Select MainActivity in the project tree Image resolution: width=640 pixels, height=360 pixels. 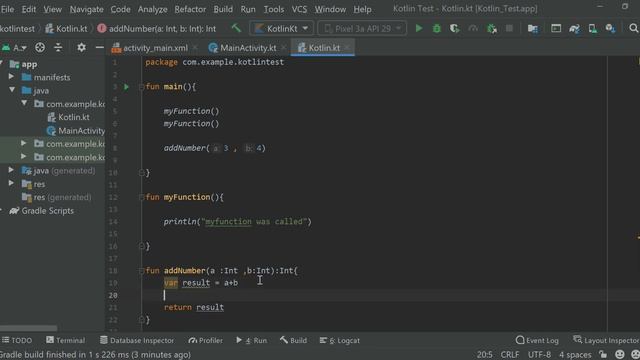click(x=76, y=131)
